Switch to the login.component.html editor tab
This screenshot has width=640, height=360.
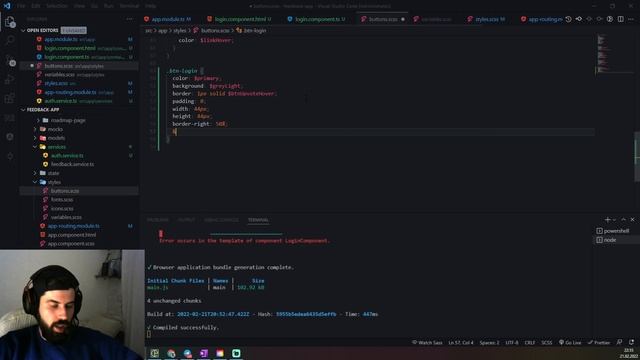click(x=240, y=19)
